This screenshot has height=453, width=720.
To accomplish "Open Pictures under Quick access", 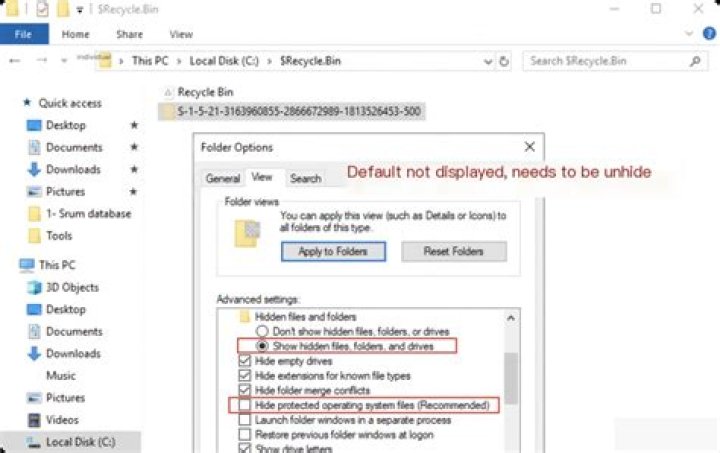I will 65,191.
